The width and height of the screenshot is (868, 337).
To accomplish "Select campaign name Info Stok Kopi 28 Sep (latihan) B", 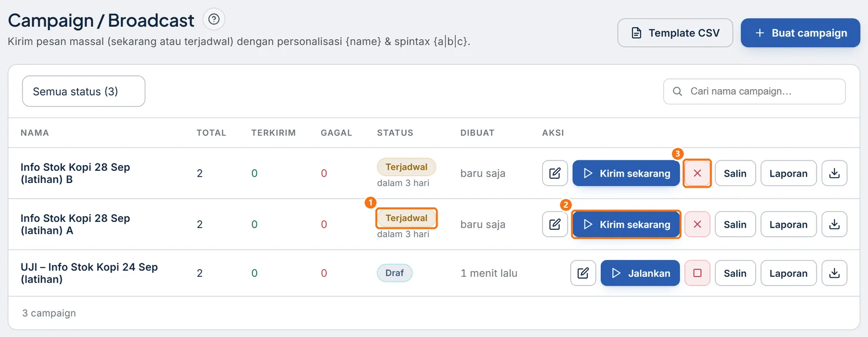I will (75, 173).
